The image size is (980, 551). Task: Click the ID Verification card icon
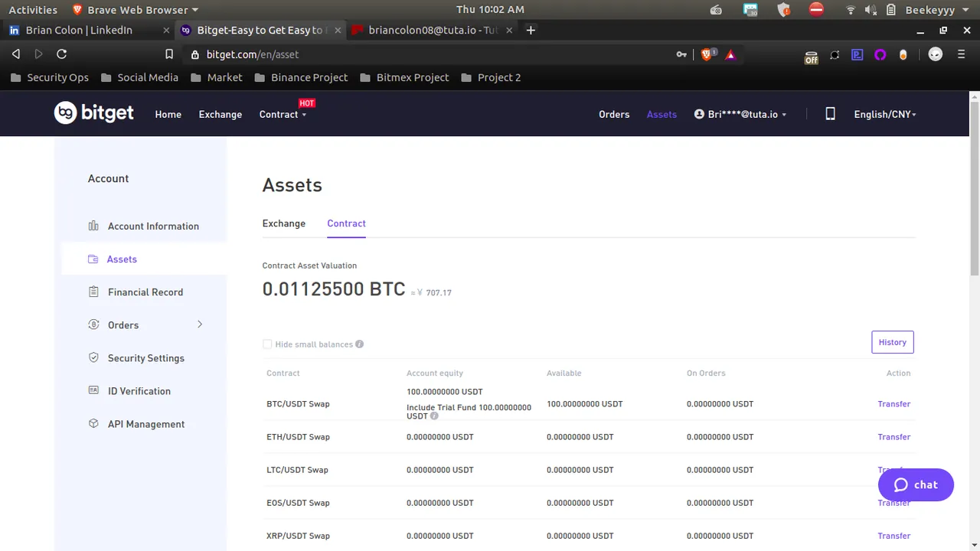coord(93,390)
